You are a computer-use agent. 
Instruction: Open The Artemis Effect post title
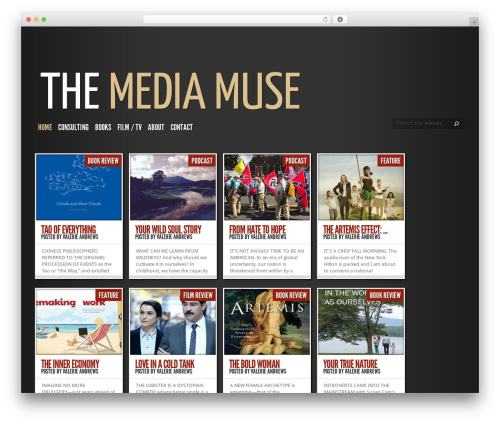(355, 229)
